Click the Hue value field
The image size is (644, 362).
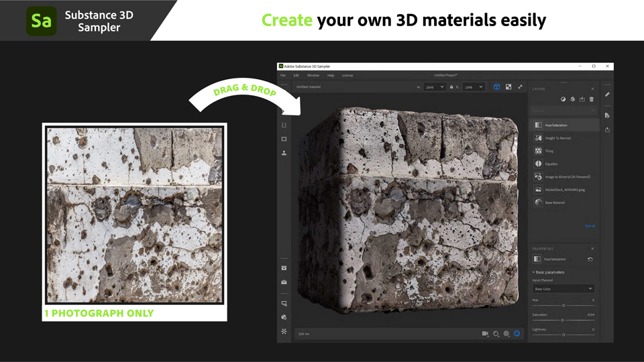click(x=593, y=300)
